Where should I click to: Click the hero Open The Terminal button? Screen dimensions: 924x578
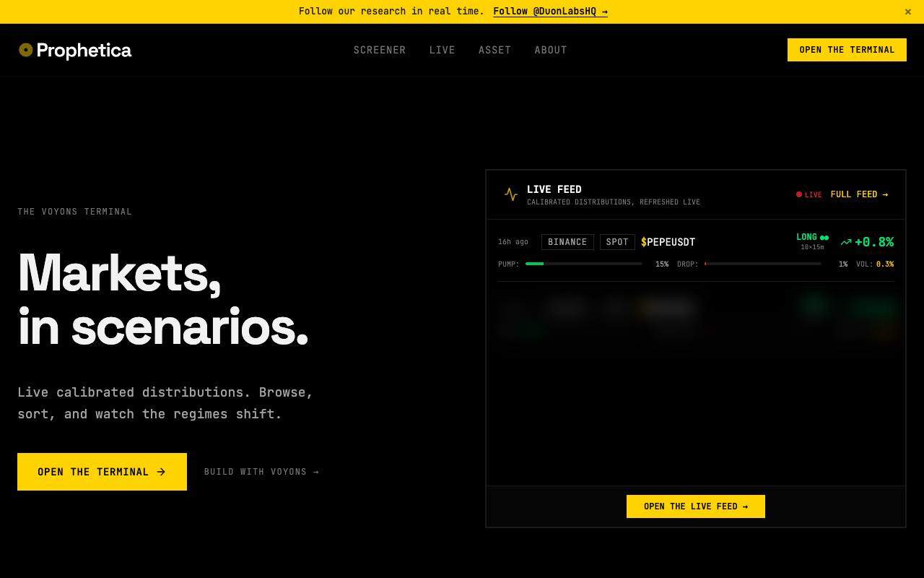102,472
